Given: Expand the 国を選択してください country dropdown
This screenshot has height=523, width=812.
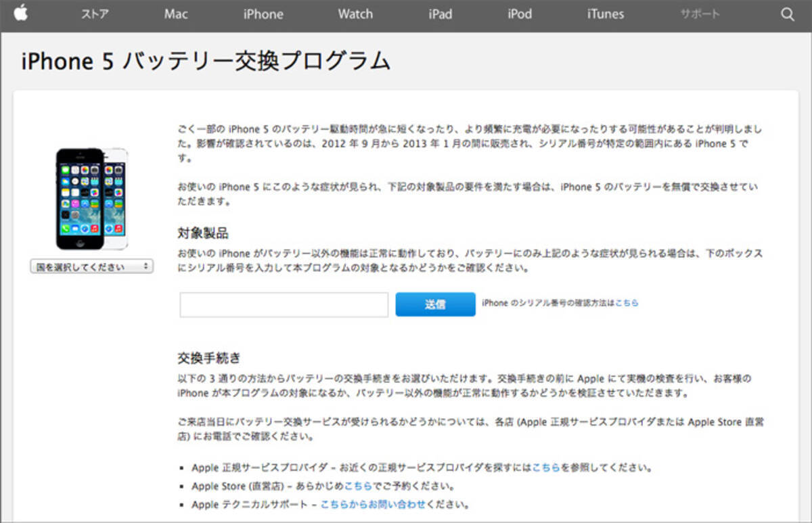Looking at the screenshot, I should (x=91, y=267).
